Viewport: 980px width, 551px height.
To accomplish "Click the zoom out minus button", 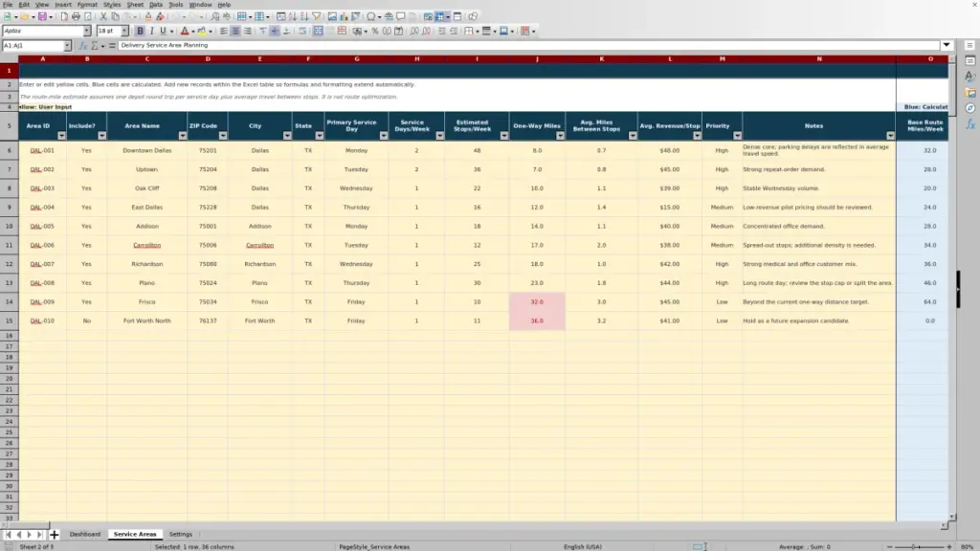I will (x=889, y=547).
